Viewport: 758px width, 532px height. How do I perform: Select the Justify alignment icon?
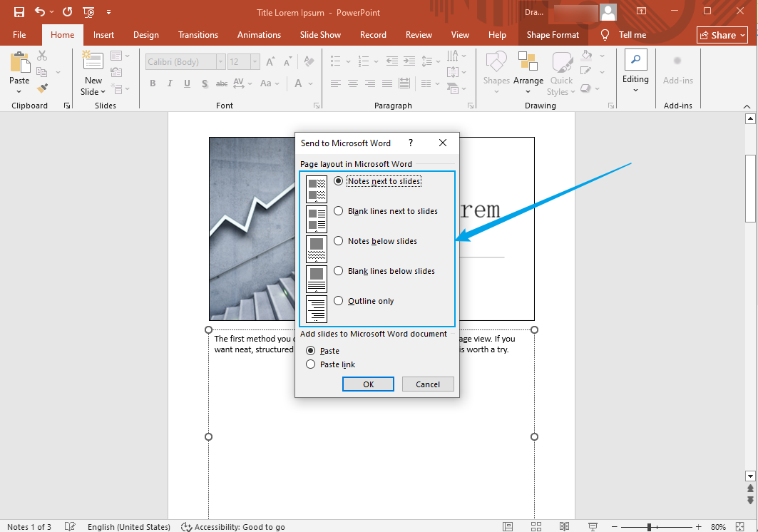pyautogui.click(x=387, y=83)
